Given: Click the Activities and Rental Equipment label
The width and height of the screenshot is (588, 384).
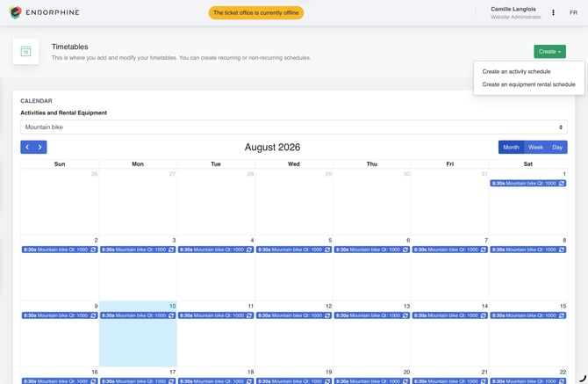Looking at the screenshot, I should [x=64, y=113].
